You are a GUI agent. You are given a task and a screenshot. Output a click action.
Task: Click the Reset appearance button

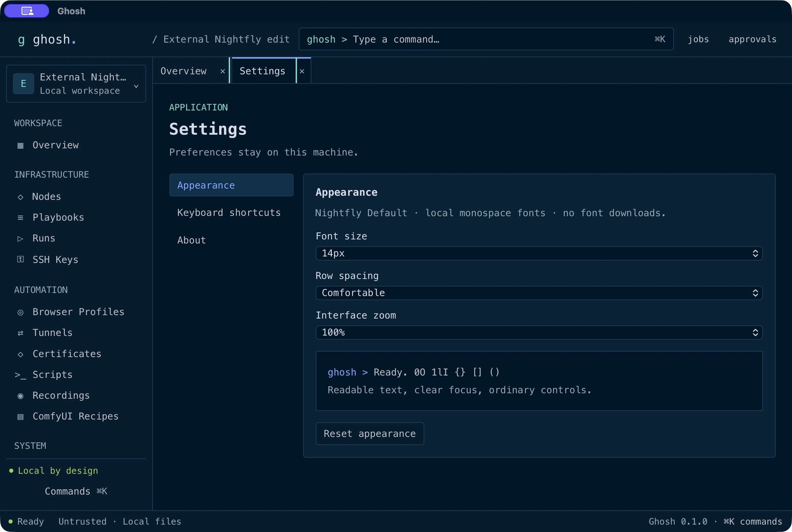click(x=370, y=434)
